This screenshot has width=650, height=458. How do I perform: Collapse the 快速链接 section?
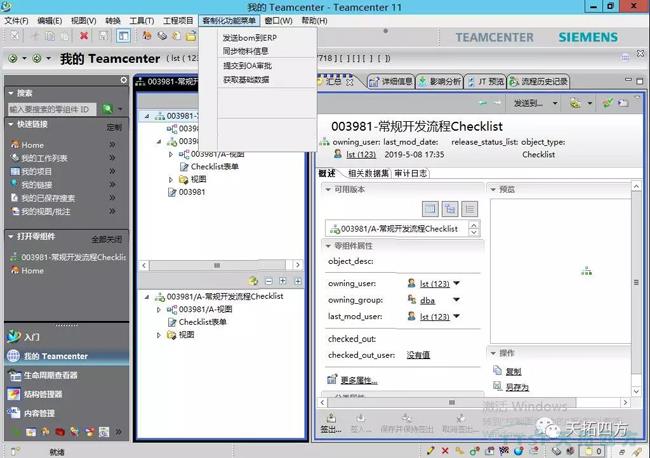pos(11,124)
